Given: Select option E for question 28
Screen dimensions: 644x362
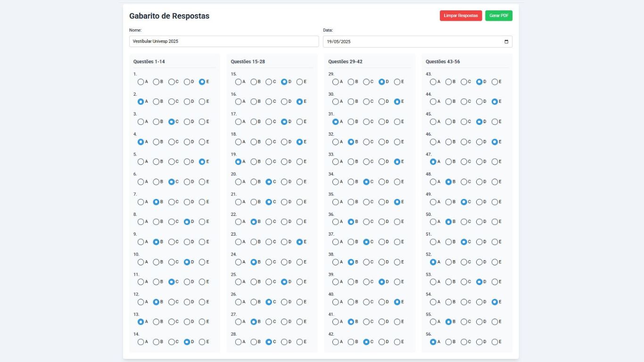Looking at the screenshot, I should pyautogui.click(x=299, y=342).
